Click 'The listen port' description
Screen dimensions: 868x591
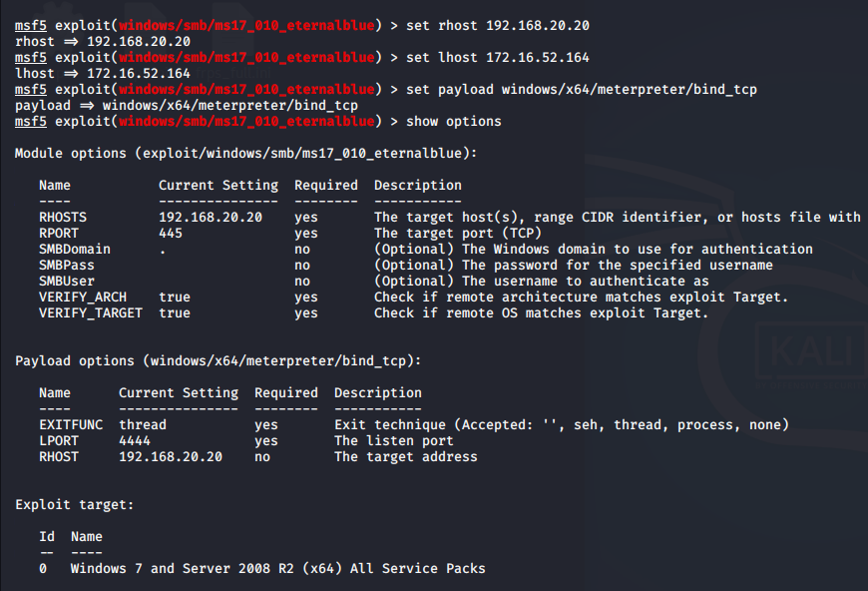click(x=394, y=441)
